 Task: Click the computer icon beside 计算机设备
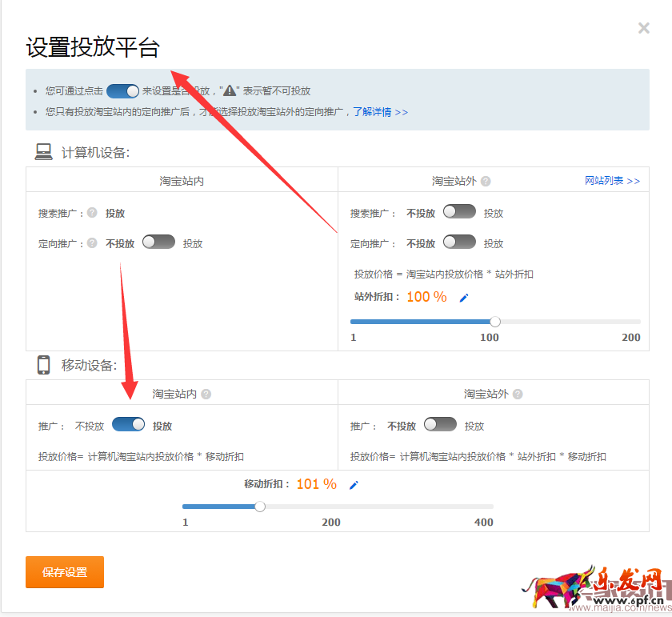pyautogui.click(x=42, y=150)
